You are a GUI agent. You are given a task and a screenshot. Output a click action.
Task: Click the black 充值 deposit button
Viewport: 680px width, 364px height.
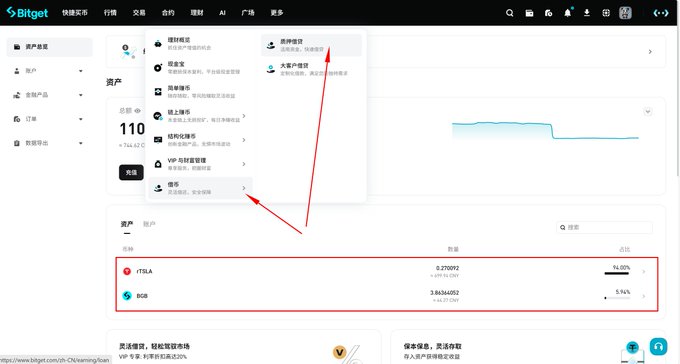pos(131,172)
